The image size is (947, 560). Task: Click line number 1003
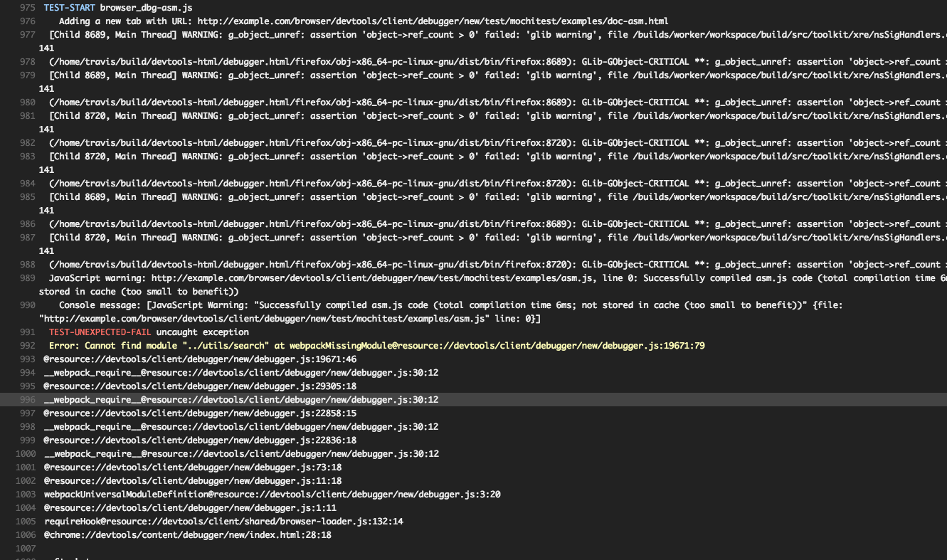click(26, 495)
